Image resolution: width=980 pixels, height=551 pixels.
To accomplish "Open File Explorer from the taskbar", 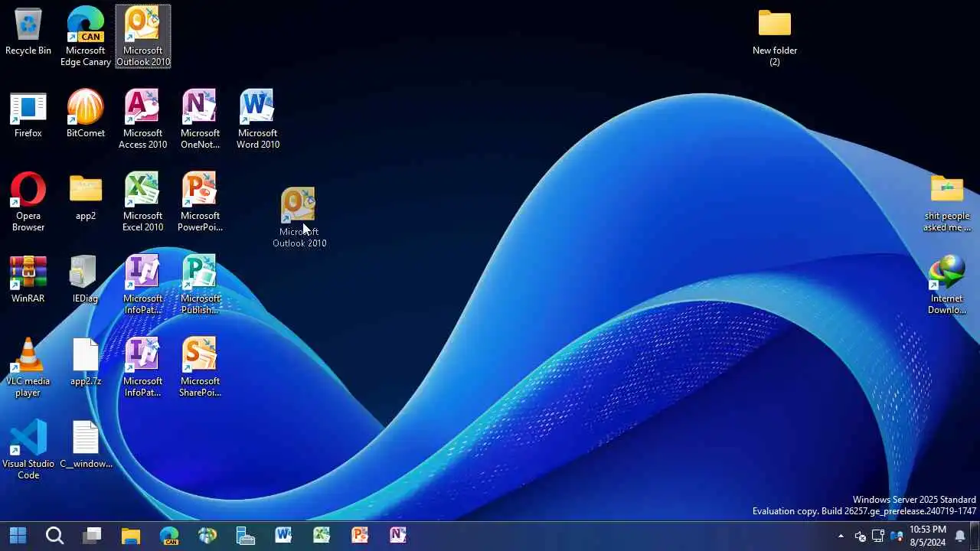I will click(x=131, y=535).
